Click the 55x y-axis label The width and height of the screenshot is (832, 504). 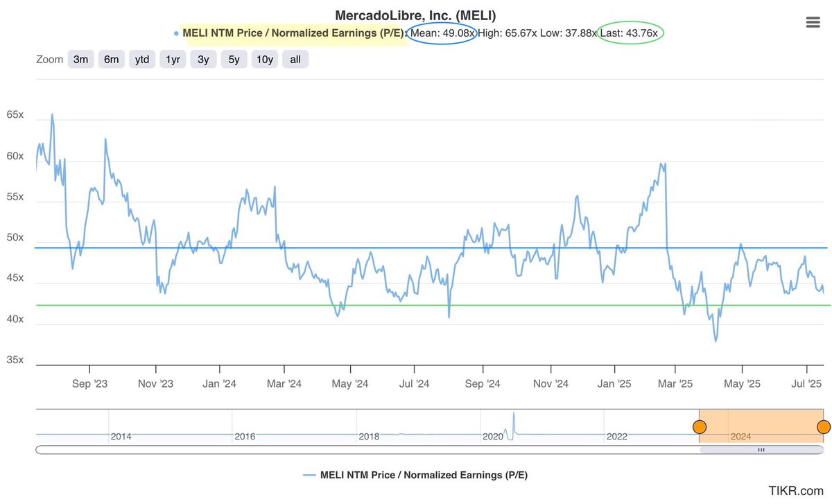[x=15, y=197]
